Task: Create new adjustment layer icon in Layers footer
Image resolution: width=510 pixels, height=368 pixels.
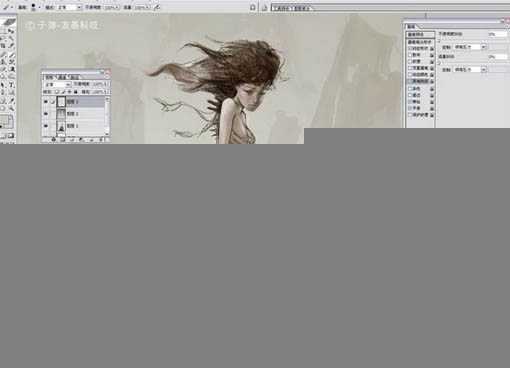Action: click(81, 140)
